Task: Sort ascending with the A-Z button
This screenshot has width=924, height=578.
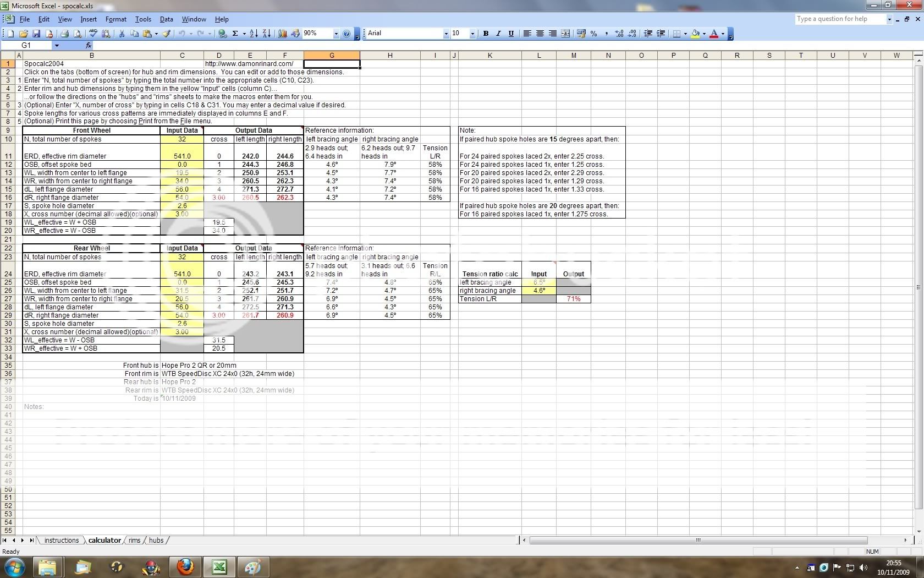Action: click(x=254, y=34)
